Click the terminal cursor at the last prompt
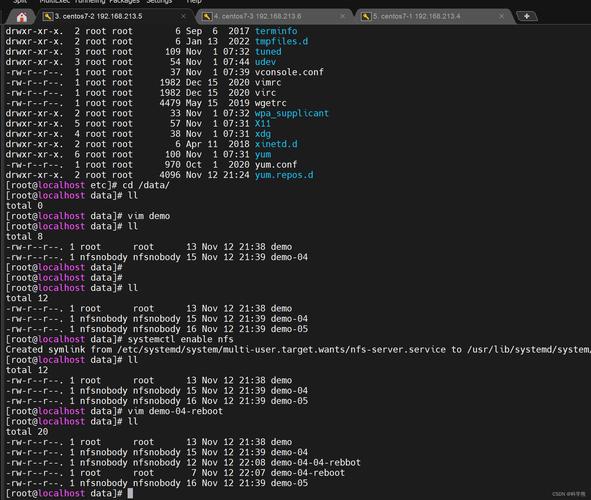 130,493
